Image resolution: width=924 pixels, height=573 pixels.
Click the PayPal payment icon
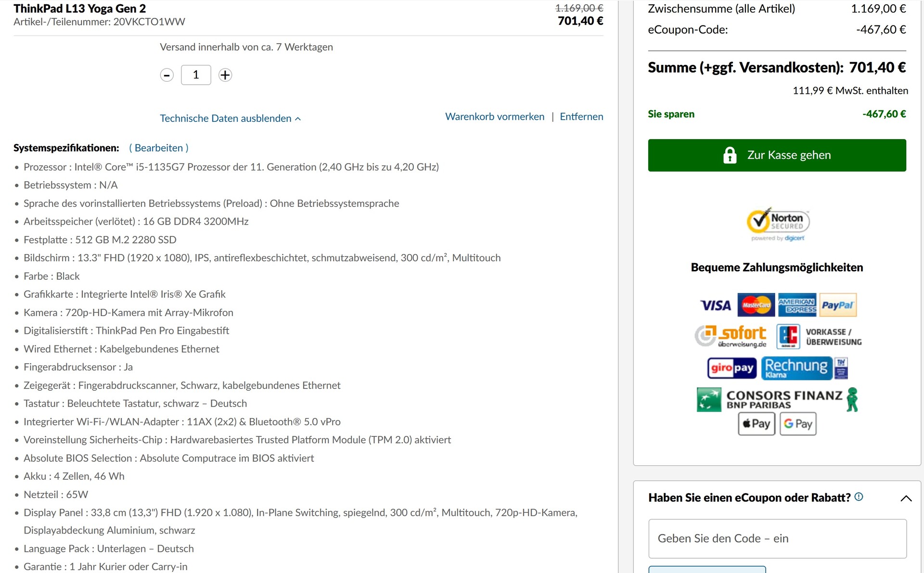[837, 305]
